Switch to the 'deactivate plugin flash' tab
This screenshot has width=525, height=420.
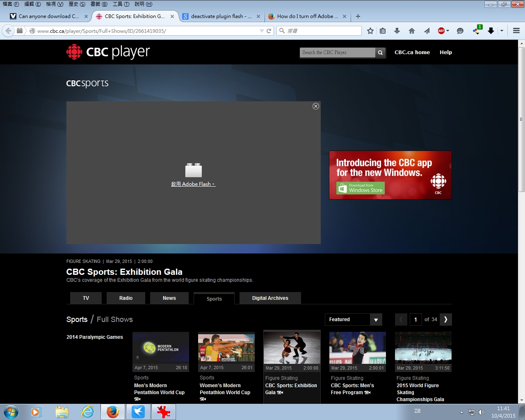point(221,16)
